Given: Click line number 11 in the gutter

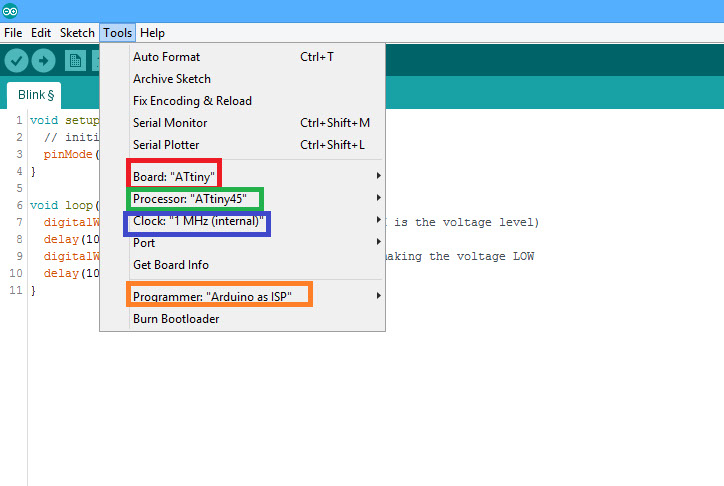Looking at the screenshot, I should (x=16, y=290).
